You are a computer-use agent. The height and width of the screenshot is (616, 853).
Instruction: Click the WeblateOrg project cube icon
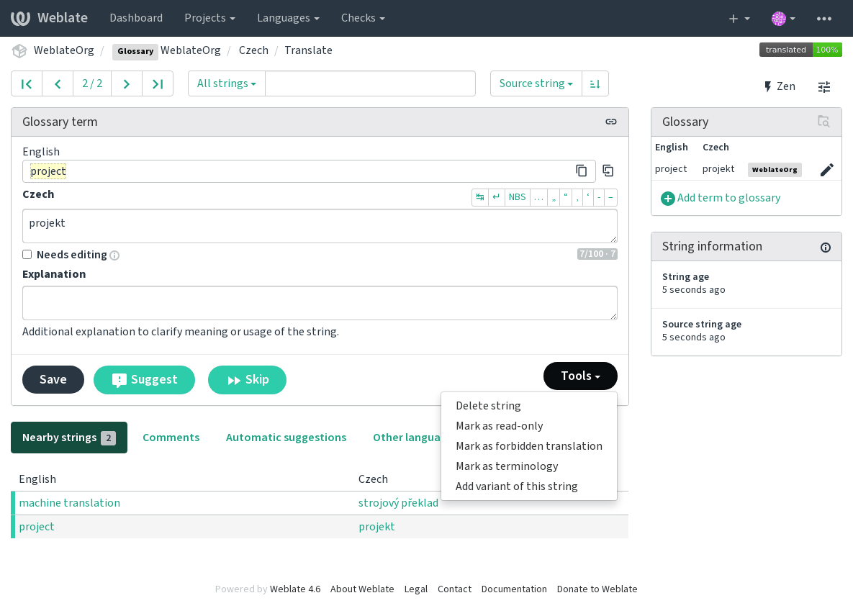[x=19, y=50]
